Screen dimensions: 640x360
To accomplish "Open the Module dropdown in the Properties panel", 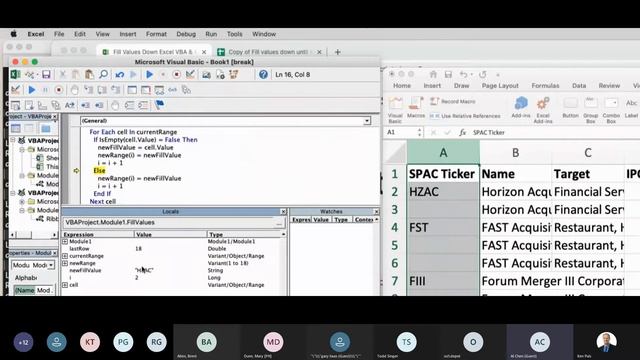I will tap(51, 265).
